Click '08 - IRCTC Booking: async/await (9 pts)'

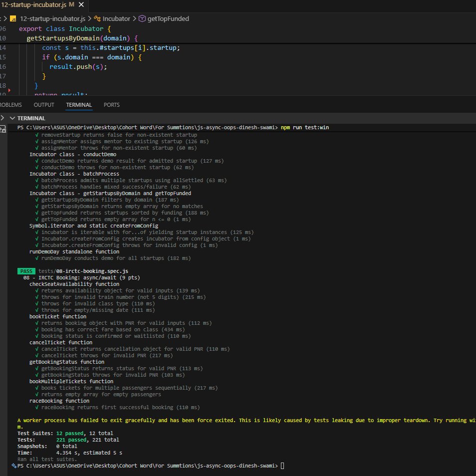point(82,278)
